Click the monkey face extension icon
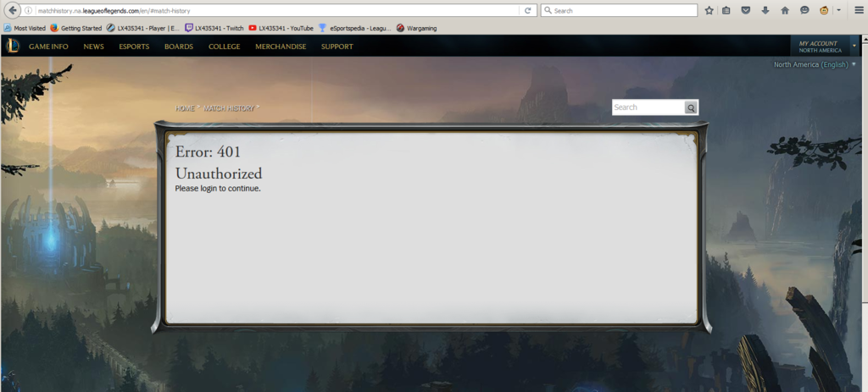Viewport: 868px width, 392px height. coord(824,10)
